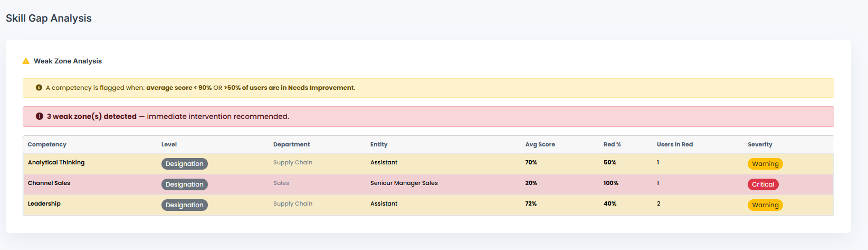This screenshot has height=250, width=868.
Task: Click the Critical severity badge
Action: tap(763, 184)
